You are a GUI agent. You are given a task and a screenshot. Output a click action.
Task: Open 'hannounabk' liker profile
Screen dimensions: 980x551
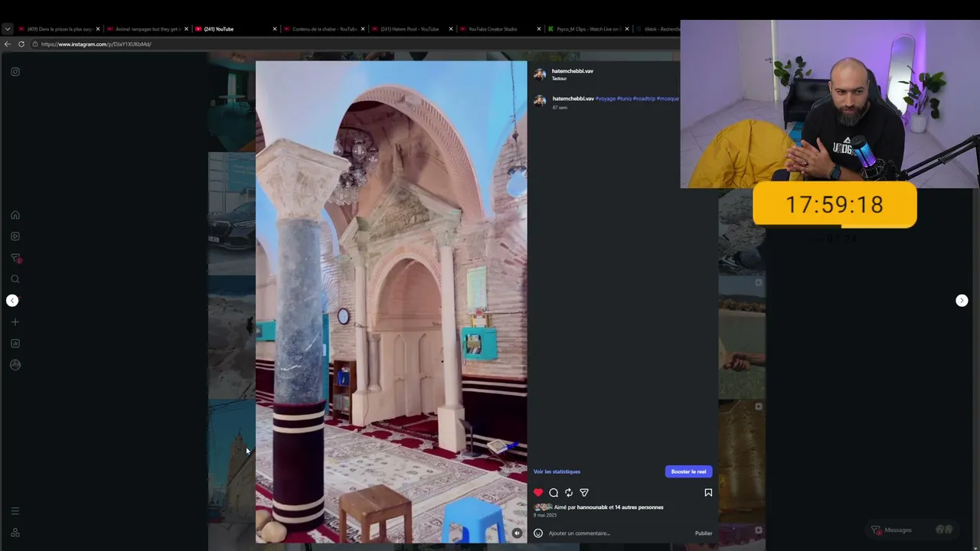click(x=591, y=507)
